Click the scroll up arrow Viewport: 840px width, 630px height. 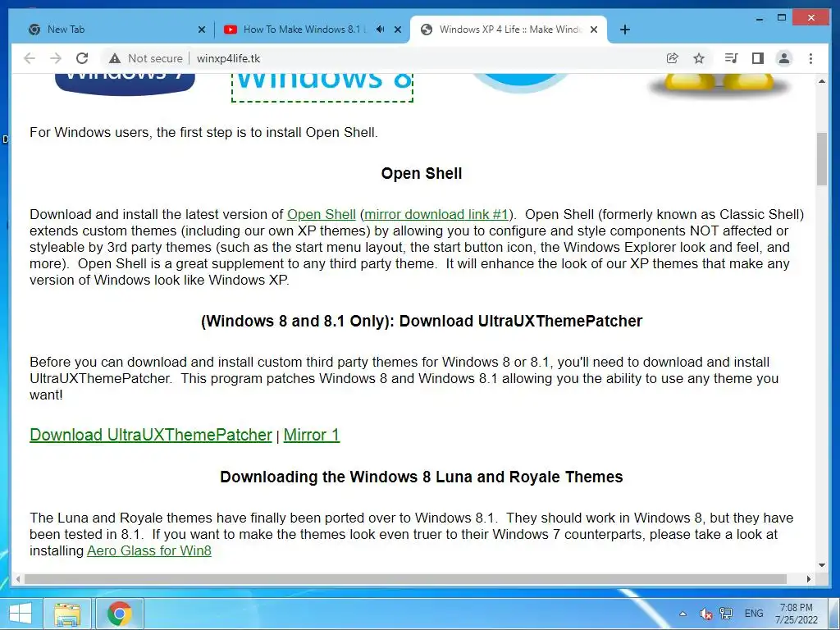pyautogui.click(x=822, y=81)
